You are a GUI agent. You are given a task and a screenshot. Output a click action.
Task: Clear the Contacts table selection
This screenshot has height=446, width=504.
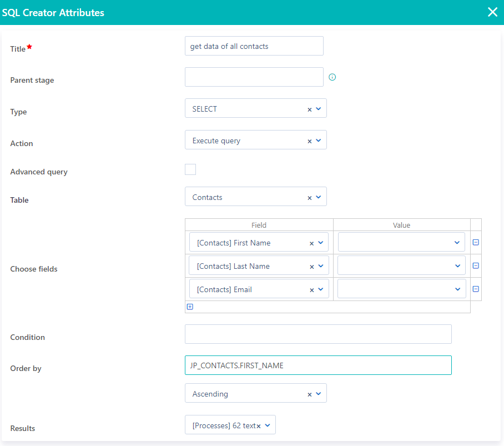pos(309,197)
